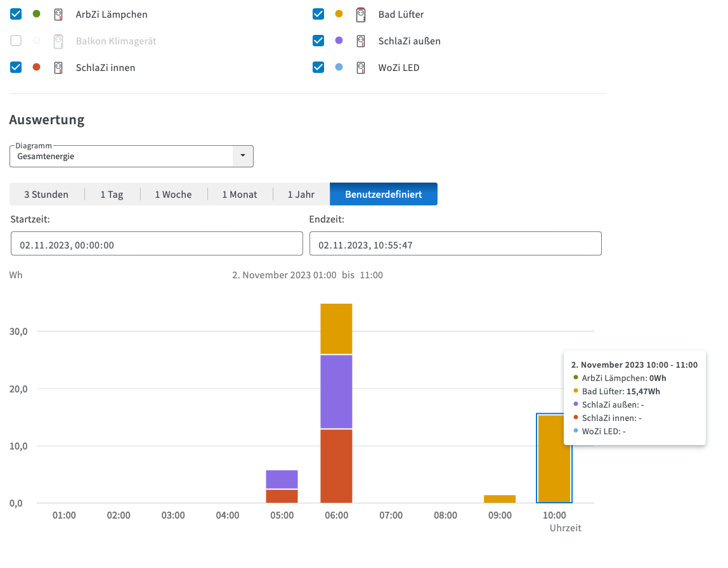Click the ArbZi Lämpchen smart plug icon
Screen dimensions: 728x568
[x=58, y=14]
